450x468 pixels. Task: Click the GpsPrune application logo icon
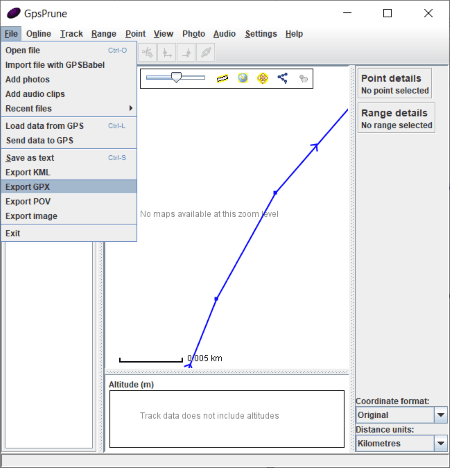[x=14, y=13]
